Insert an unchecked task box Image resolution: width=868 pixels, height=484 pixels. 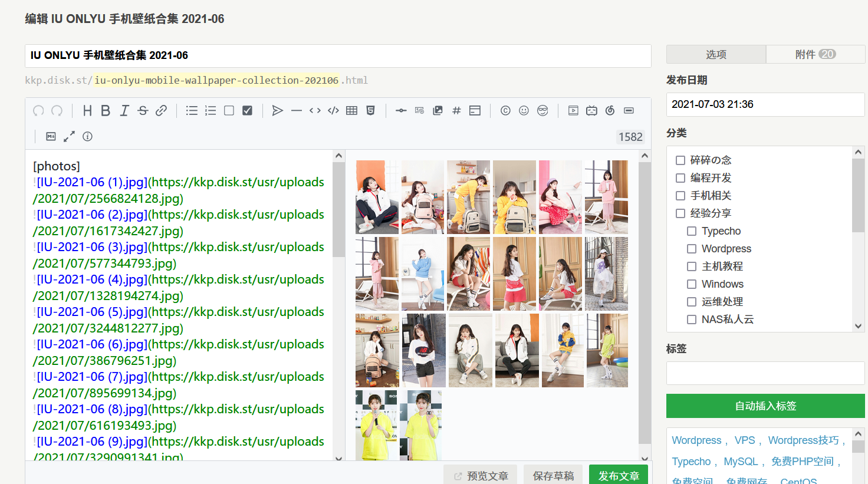coord(229,110)
